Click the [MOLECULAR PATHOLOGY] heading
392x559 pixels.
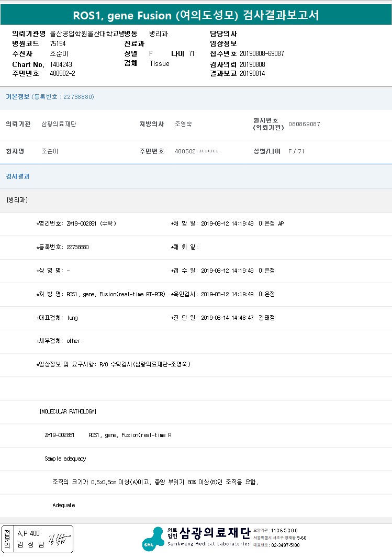pos(68,411)
